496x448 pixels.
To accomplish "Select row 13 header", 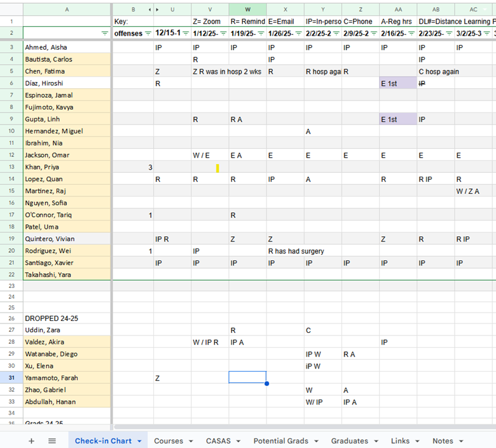I will pos(11,167).
